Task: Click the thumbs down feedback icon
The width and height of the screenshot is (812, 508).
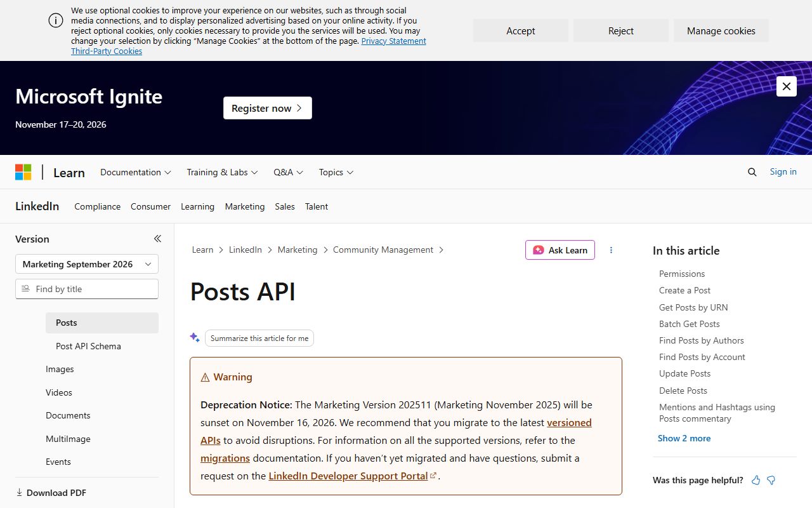Action: tap(771, 480)
